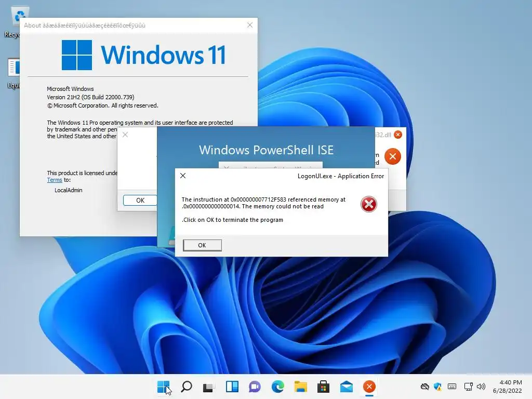Click "Click on OK to terminate the program" text
Image resolution: width=532 pixels, height=399 pixels.
click(x=232, y=220)
